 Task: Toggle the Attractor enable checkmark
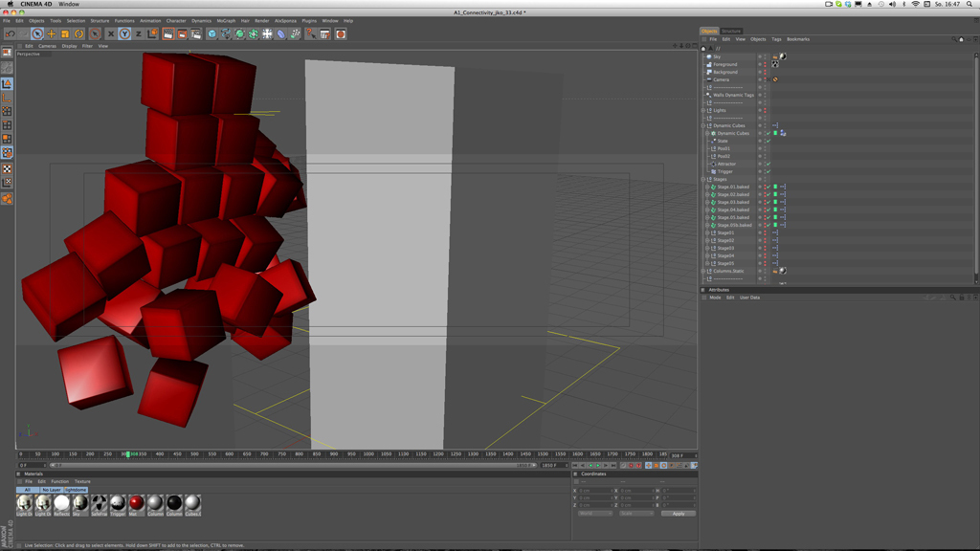tap(768, 165)
